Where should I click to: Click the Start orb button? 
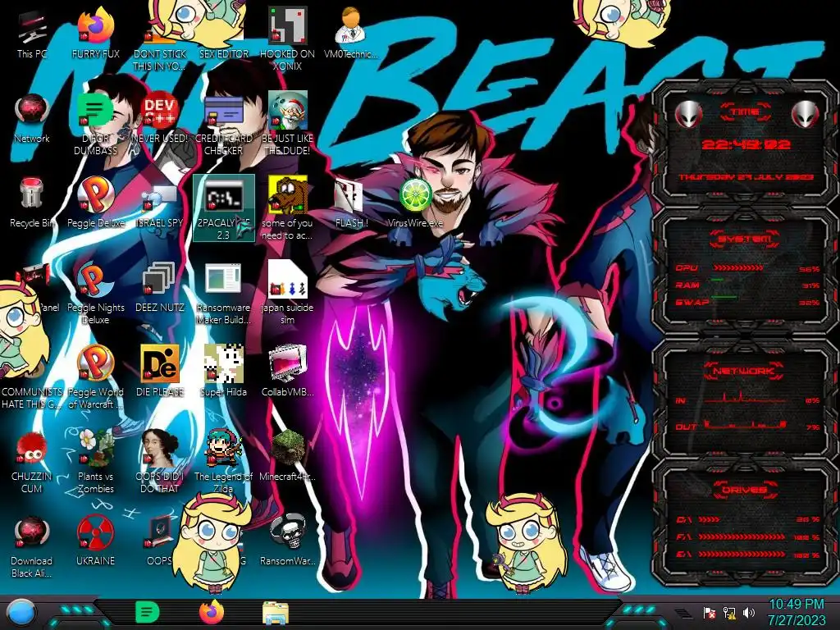coord(21,612)
